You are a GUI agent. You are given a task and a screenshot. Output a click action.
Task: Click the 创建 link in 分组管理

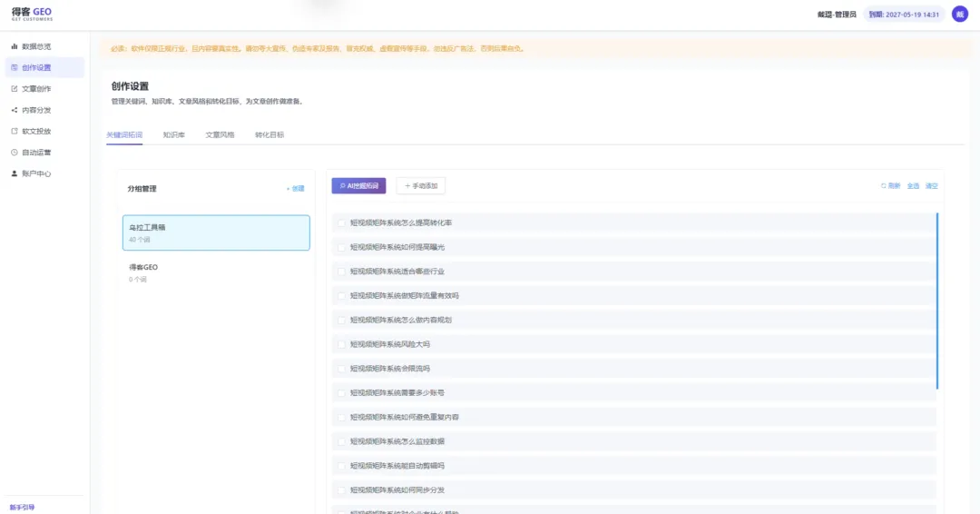(x=296, y=188)
